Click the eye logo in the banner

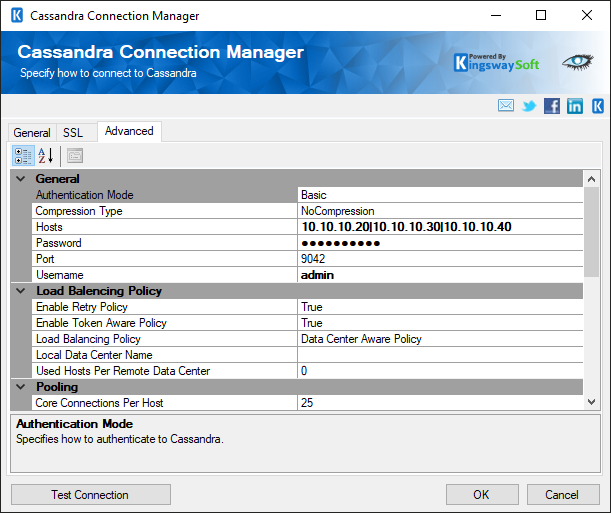(x=577, y=62)
